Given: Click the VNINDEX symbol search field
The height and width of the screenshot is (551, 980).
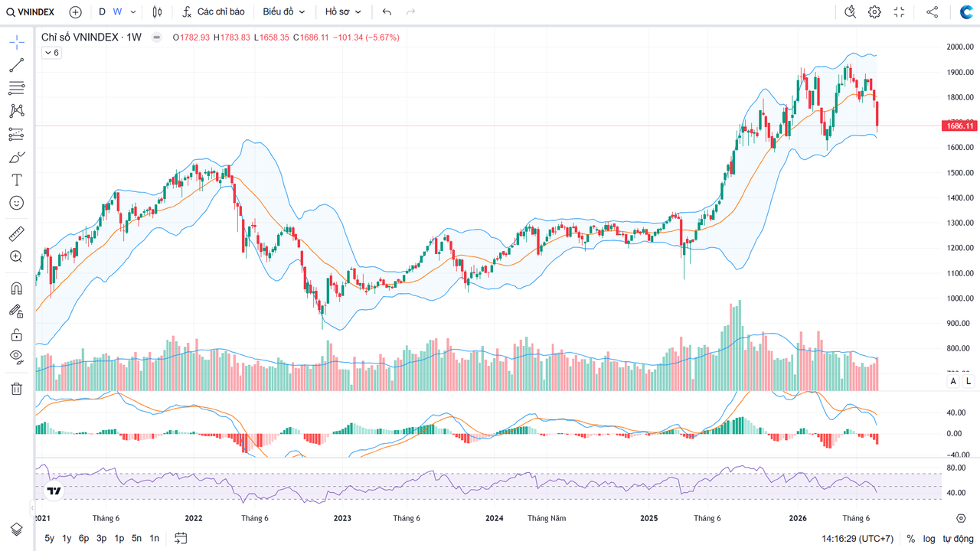Looking at the screenshot, I should point(31,12).
